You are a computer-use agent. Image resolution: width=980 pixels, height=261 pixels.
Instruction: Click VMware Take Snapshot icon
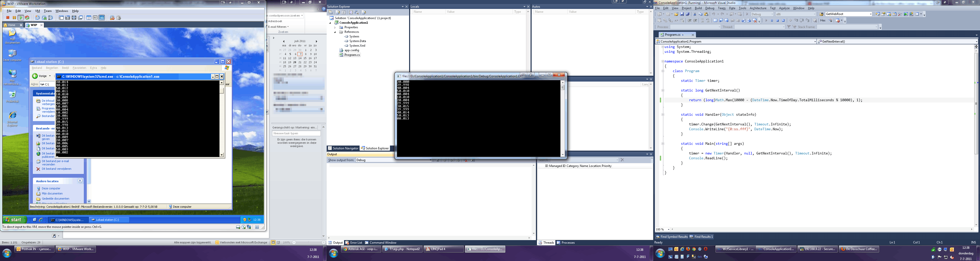[x=38, y=18]
